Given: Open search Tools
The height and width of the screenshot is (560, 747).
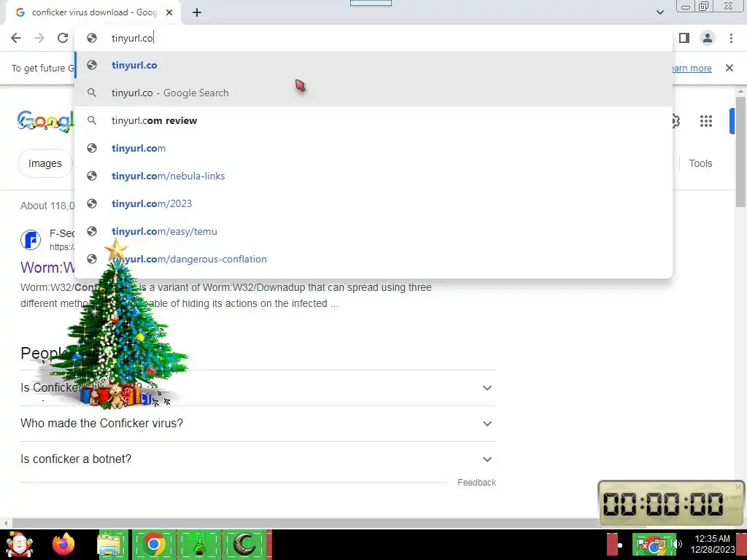Looking at the screenshot, I should click(x=700, y=163).
